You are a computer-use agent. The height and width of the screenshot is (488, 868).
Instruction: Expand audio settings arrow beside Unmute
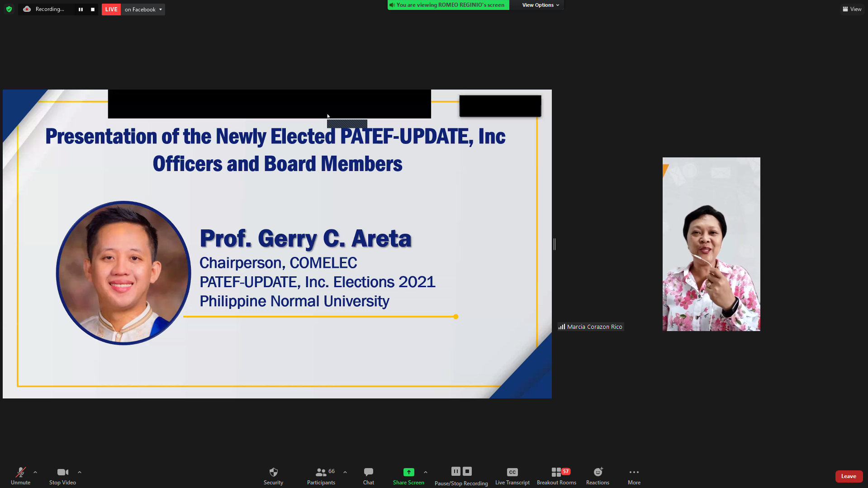point(35,472)
